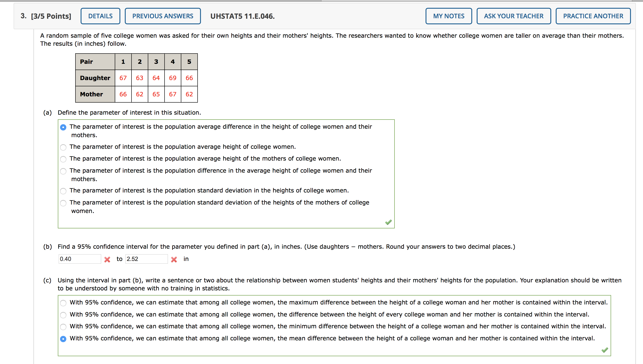Click the red X beside the 2.52 answer

point(174,259)
